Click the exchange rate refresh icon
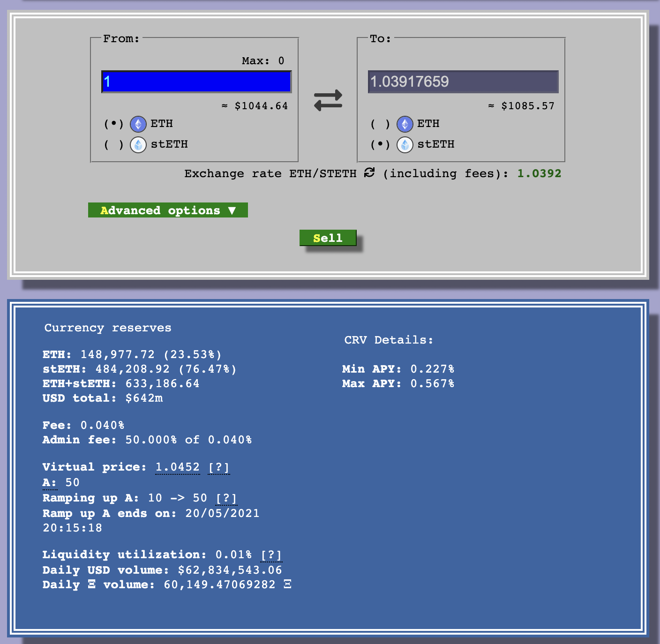Screen dimensions: 660x644 click(369, 172)
